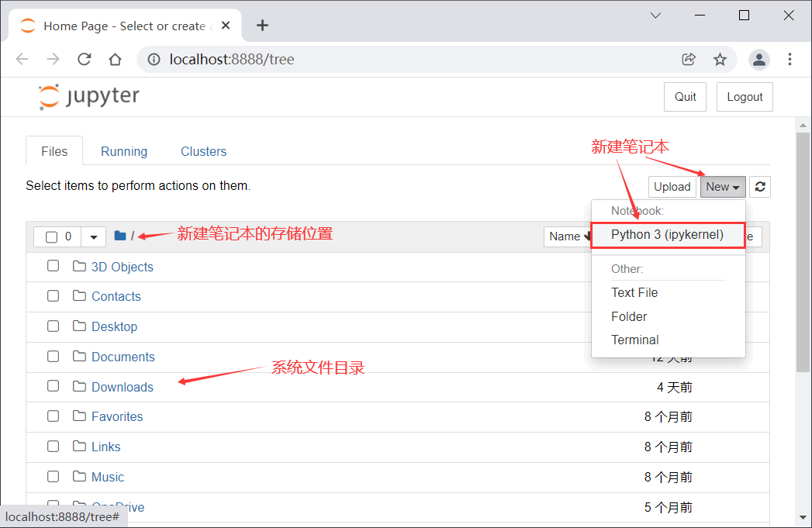Click the browser reload page icon
812x528 pixels.
[x=84, y=59]
